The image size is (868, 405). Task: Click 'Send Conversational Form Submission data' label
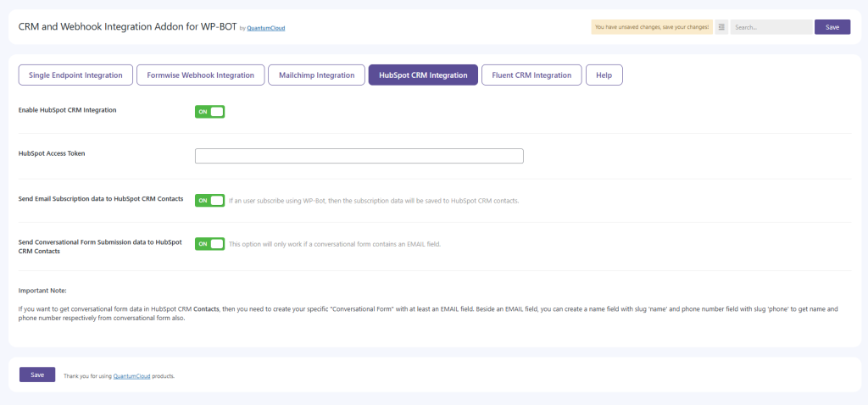[100, 247]
